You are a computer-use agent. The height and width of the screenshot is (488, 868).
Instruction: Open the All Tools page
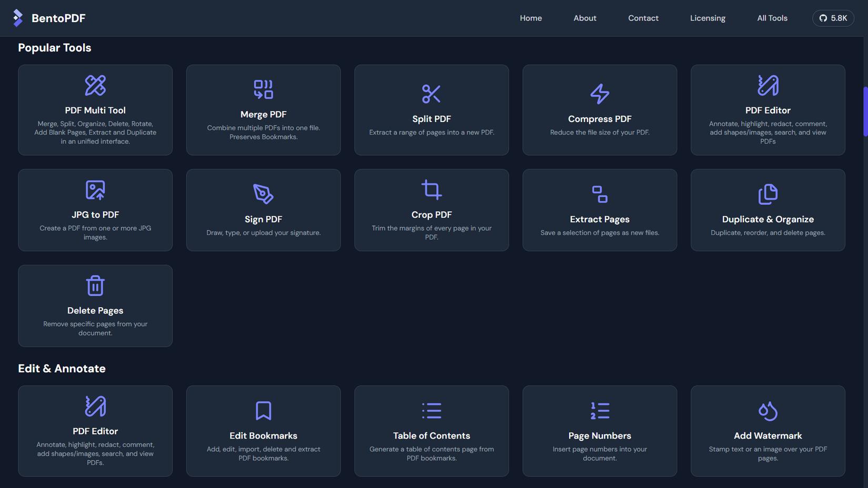coord(772,18)
